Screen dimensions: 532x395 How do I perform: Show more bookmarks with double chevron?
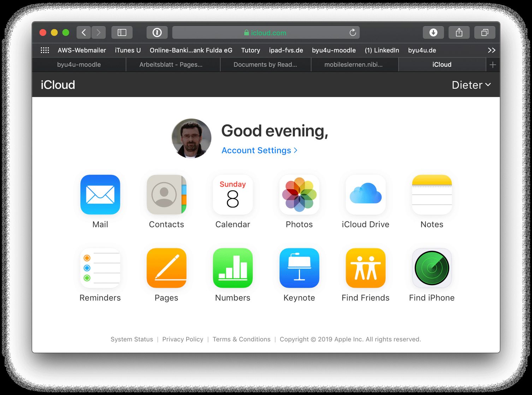(x=491, y=50)
